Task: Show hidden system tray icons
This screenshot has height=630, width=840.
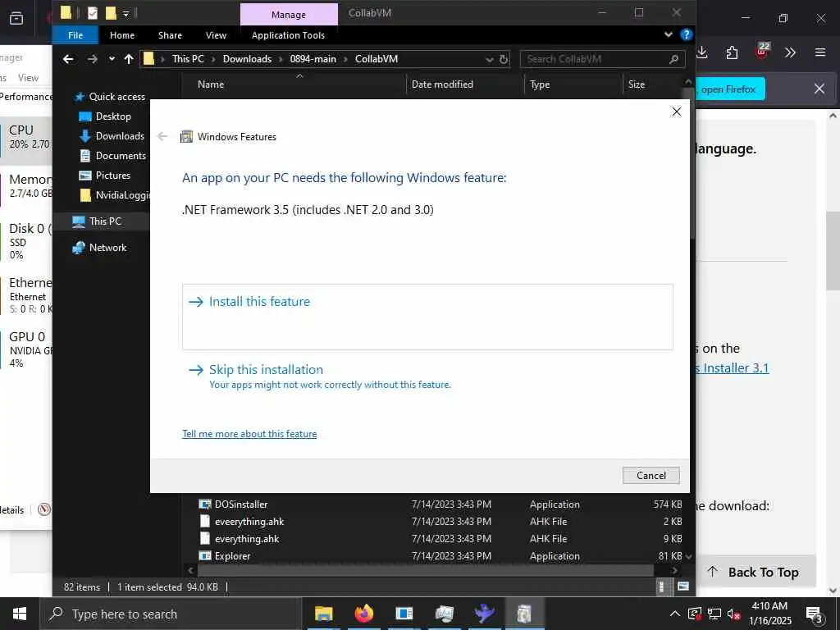Action: [x=675, y=614]
